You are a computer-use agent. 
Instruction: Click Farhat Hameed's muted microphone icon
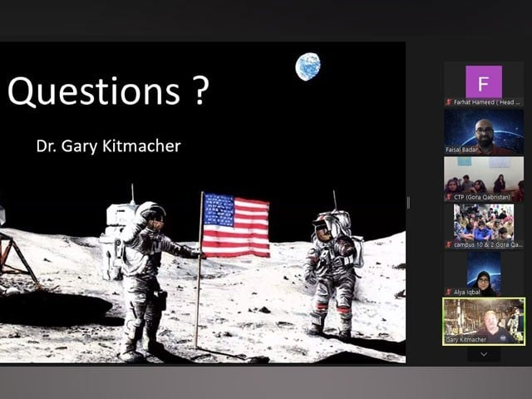[449, 102]
